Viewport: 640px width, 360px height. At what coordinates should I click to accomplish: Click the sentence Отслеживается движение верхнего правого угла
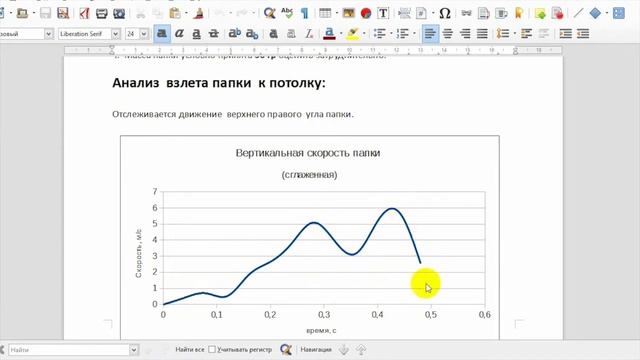coord(233,114)
